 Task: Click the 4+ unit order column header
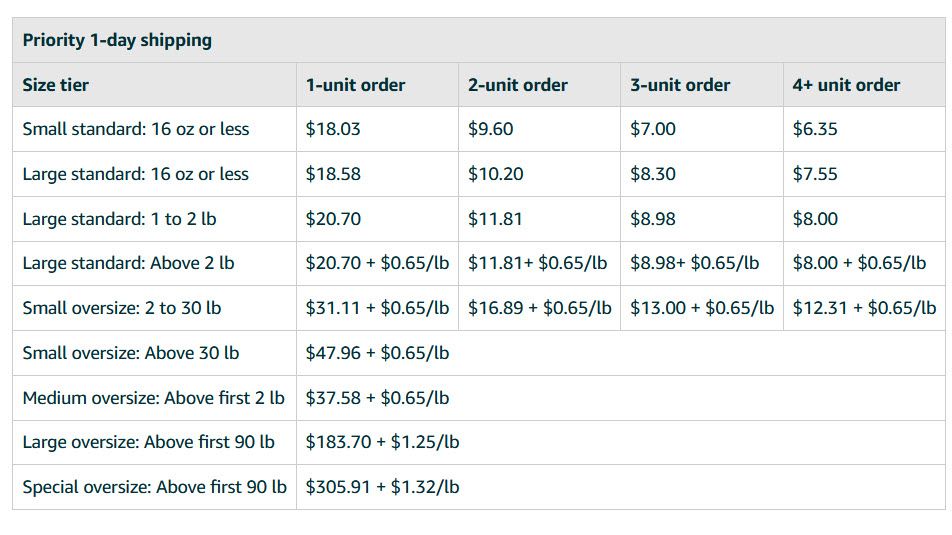(846, 85)
